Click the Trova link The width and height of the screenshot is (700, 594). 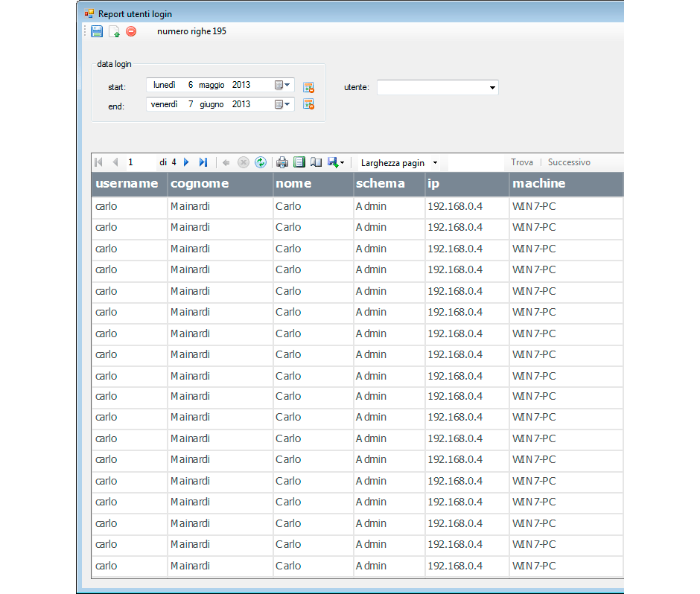[x=522, y=162]
